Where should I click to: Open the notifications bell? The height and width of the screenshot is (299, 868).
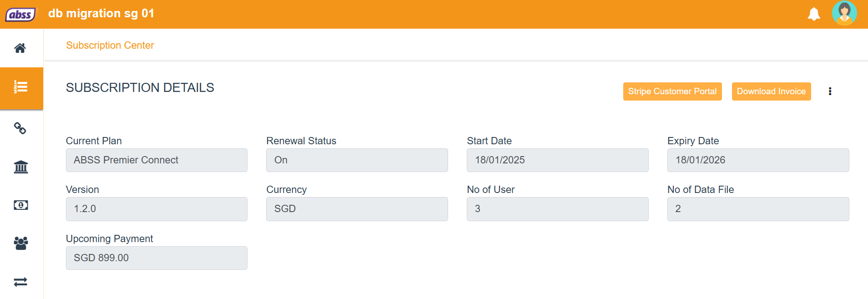tap(813, 14)
